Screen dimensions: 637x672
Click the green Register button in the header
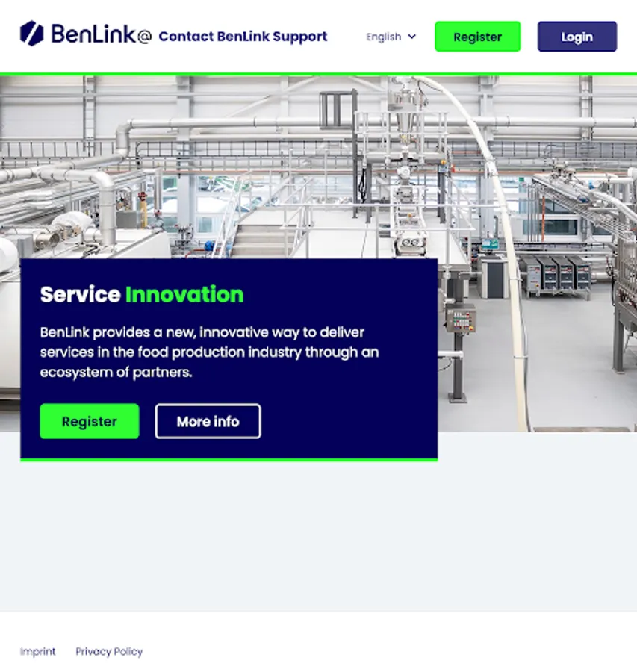(x=477, y=37)
